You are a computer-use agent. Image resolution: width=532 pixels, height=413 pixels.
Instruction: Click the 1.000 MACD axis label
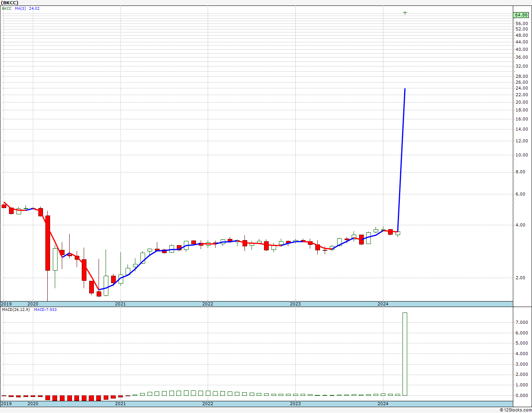pyautogui.click(x=521, y=385)
